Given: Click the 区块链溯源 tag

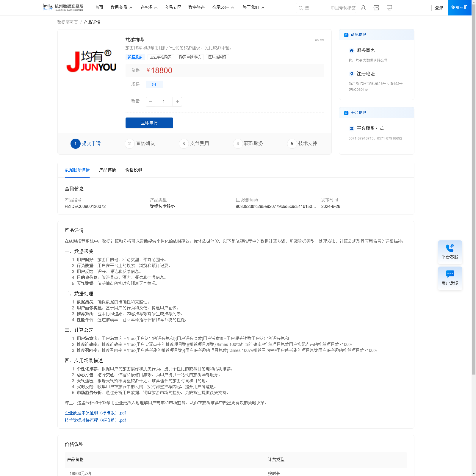Looking at the screenshot, I should [217, 57].
